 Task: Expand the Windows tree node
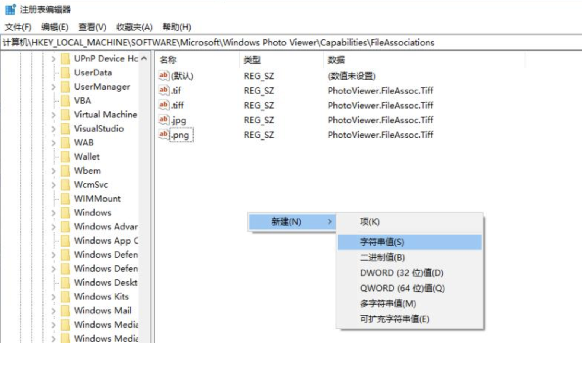click(x=54, y=213)
